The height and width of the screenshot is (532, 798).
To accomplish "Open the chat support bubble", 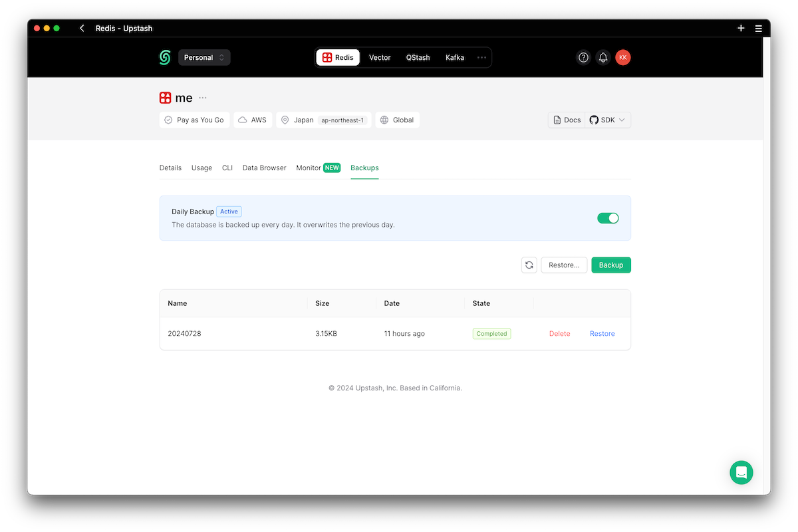I will coord(741,472).
